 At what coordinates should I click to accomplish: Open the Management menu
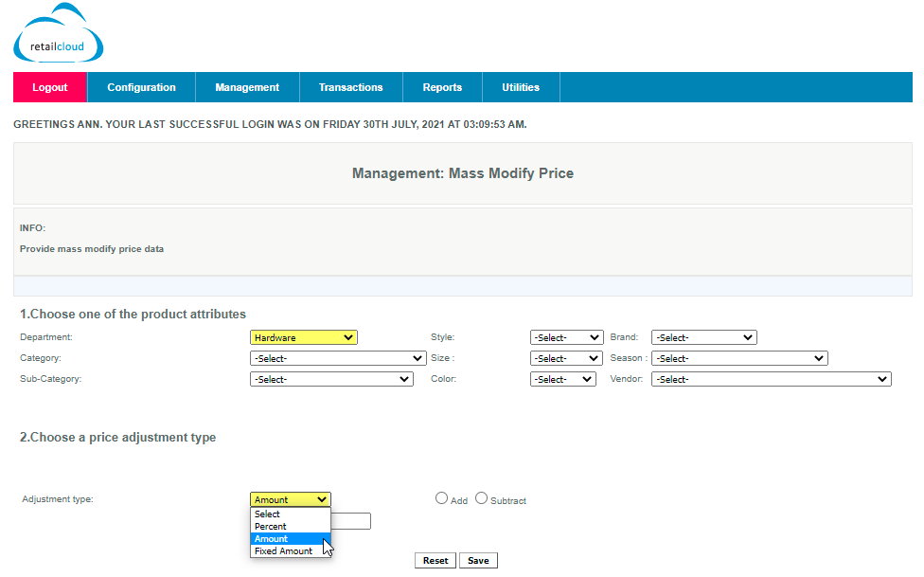(247, 87)
